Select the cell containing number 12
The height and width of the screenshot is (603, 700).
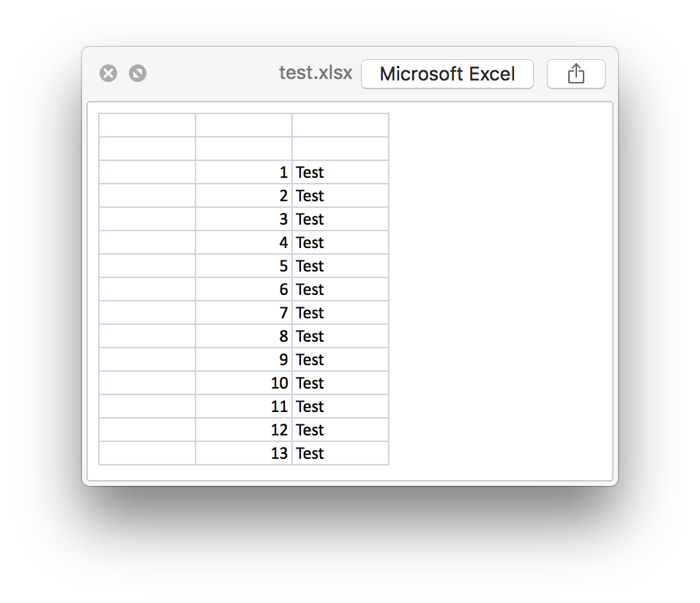pos(244,430)
